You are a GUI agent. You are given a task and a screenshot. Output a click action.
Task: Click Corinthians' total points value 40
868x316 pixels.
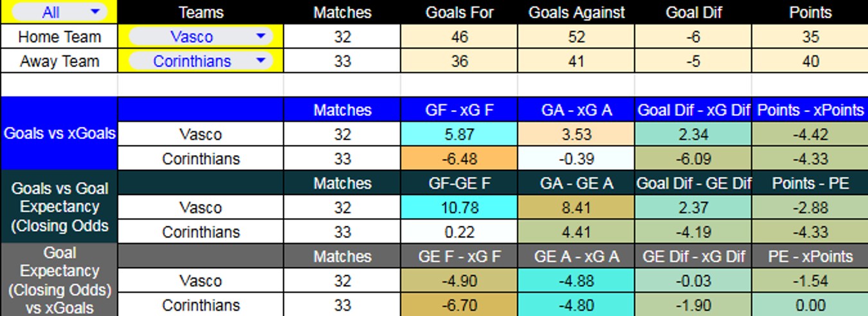pos(810,61)
